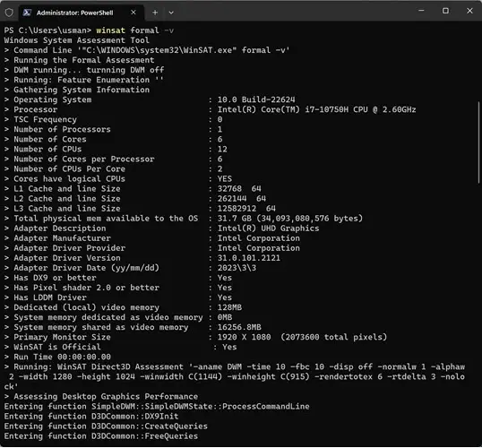The width and height of the screenshot is (482, 448).
Task: Click 'DWM running... turnning DWM off' line
Action: (84, 70)
